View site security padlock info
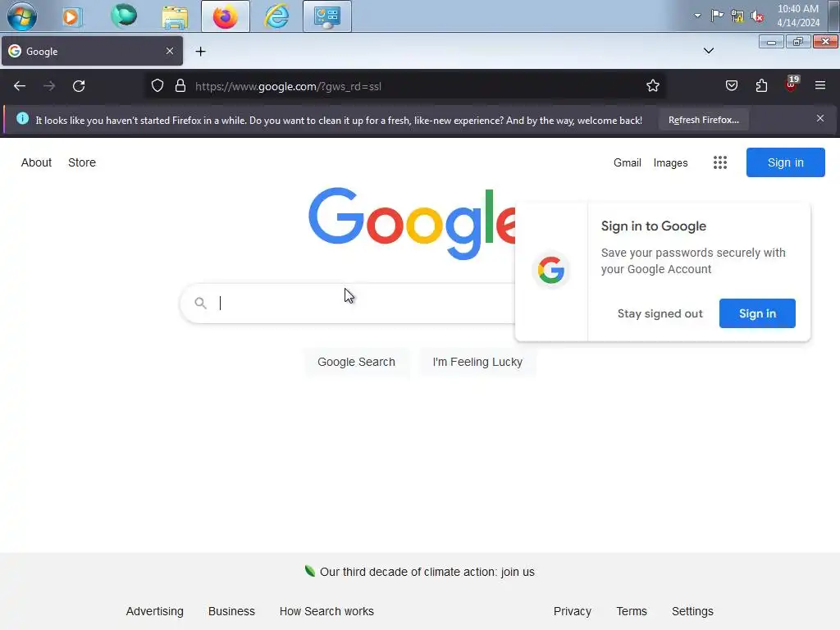The image size is (840, 630). (x=180, y=85)
